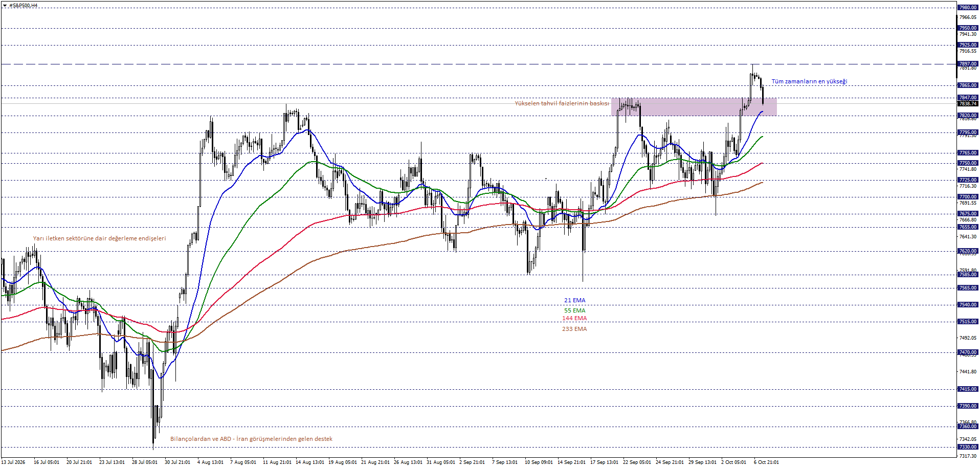Click the 7765.00 price level label

coord(968,153)
